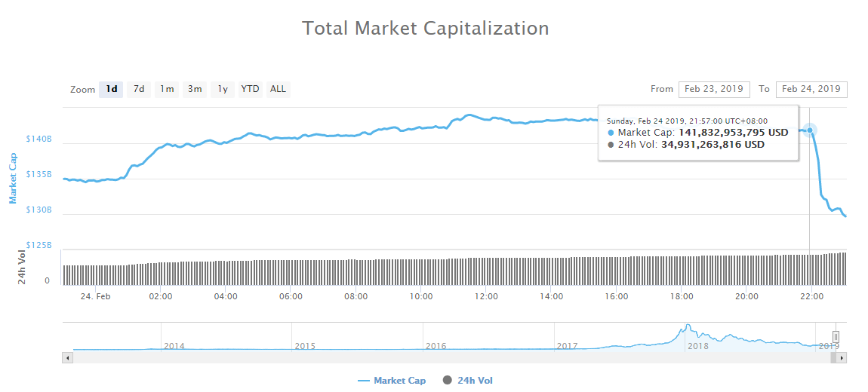Click the navigator scrollbar track
Image resolution: width=868 pixels, height=392 pixels.
(453, 358)
